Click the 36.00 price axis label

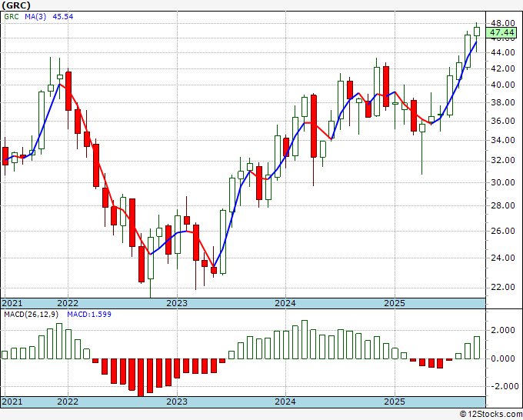(502, 121)
